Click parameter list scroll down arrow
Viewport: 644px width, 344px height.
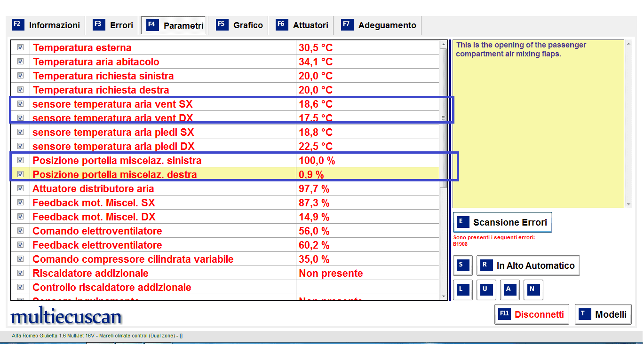443,297
